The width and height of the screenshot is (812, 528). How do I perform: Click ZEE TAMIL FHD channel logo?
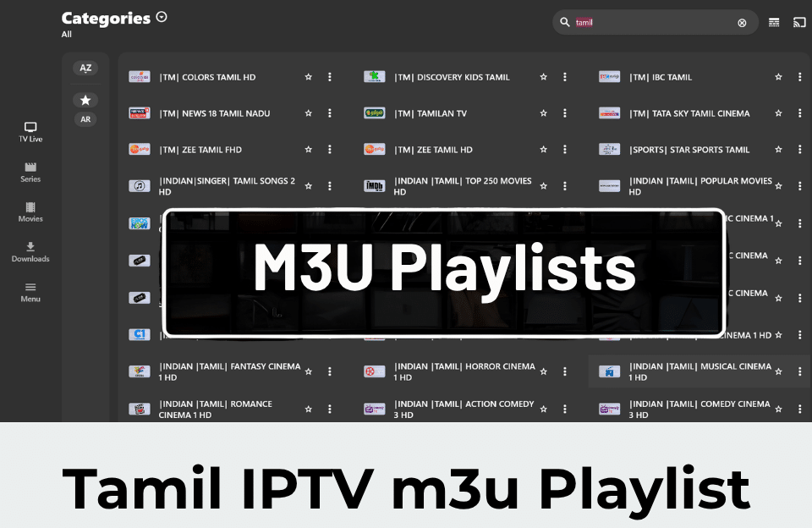tap(140, 149)
